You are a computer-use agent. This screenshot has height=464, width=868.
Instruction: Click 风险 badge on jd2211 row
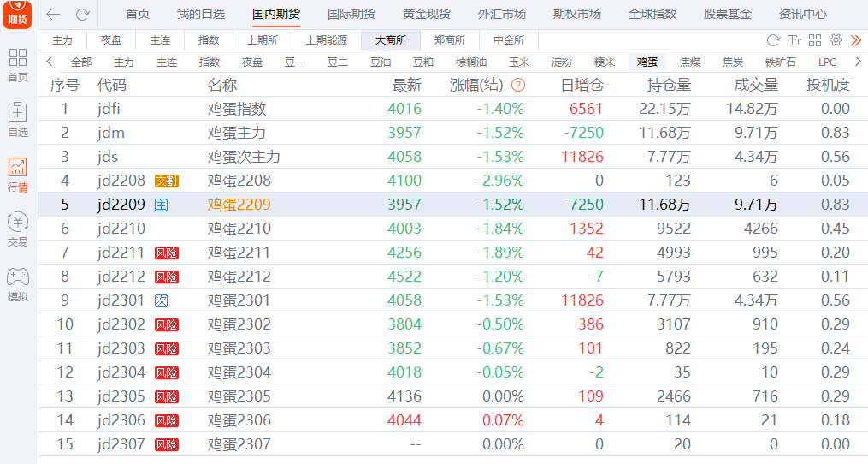pyautogui.click(x=166, y=253)
